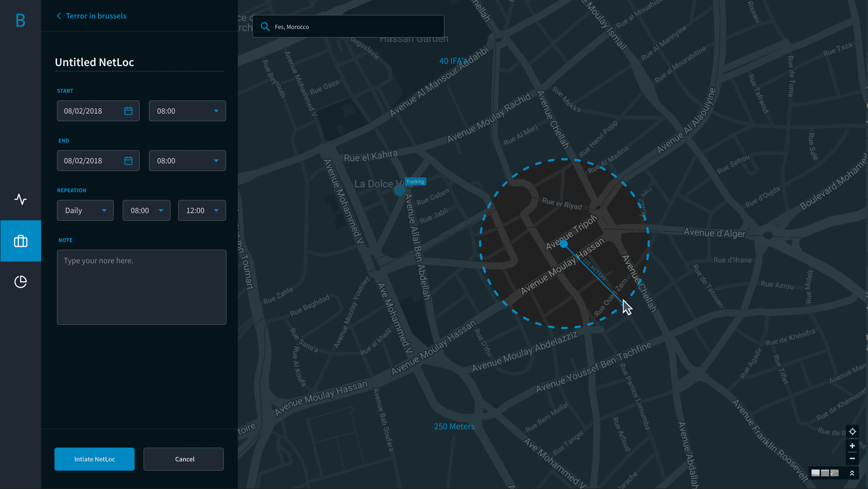Open the 12:00 repetition end time dropdown
868x489 pixels.
tap(202, 210)
